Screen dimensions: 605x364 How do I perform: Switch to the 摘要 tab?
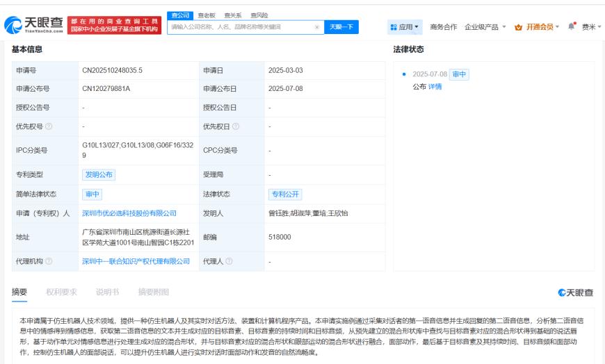[19, 292]
